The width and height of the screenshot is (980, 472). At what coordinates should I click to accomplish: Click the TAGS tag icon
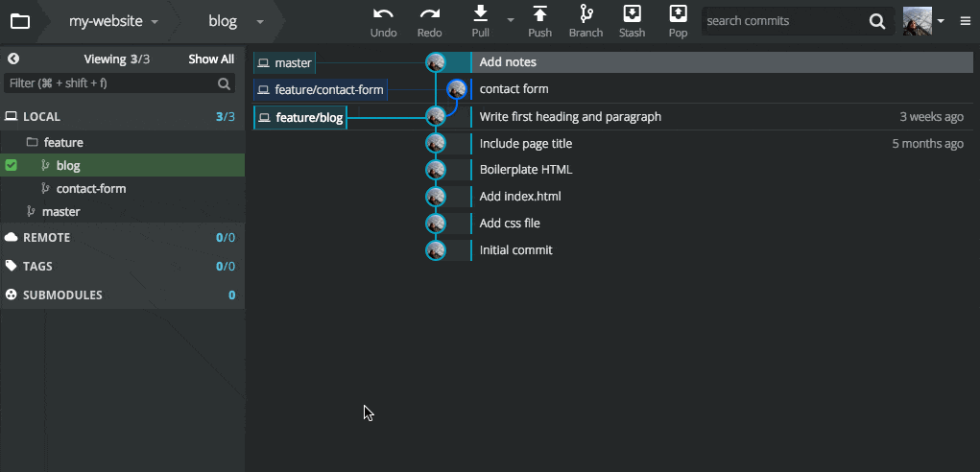pos(11,266)
